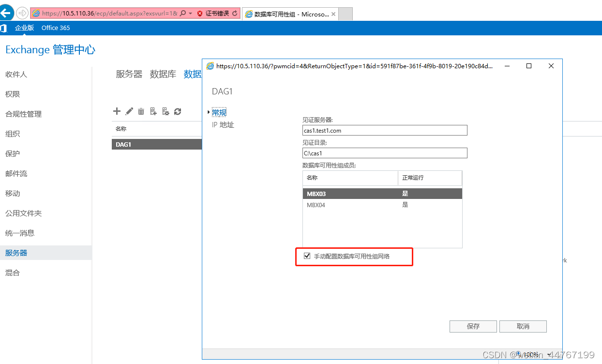This screenshot has width=602, height=364.
Task: Click the 见证服务器 input field
Action: [385, 130]
